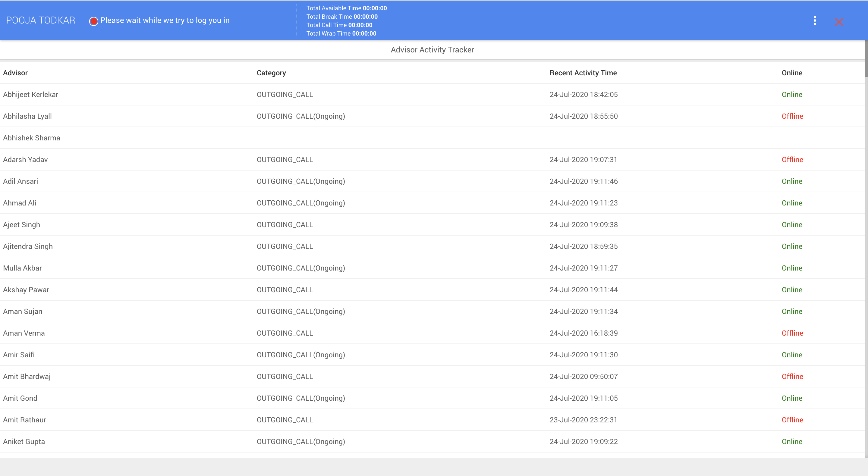Click Amit Bhardwaj's Offline status
Viewport: 868px width, 476px height.
click(x=793, y=377)
